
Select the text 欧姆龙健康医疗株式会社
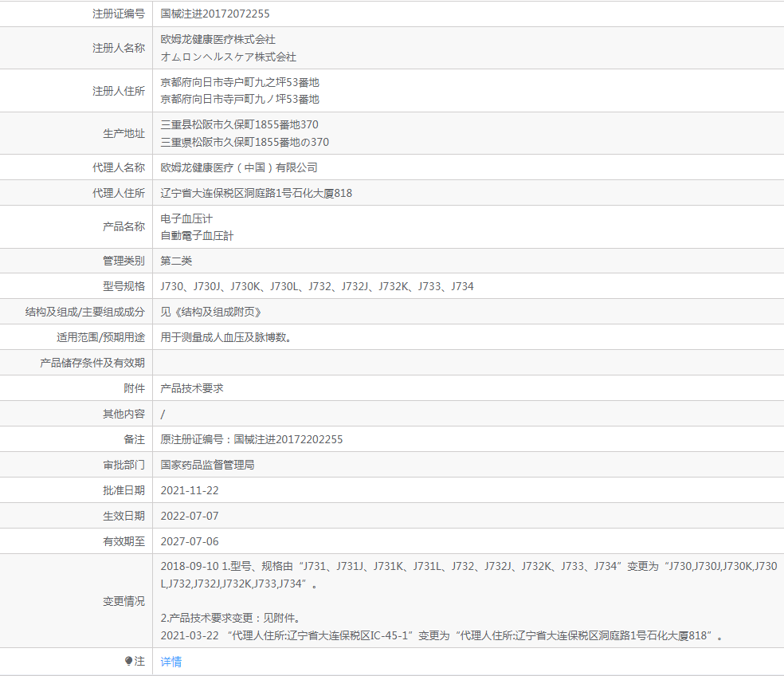click(216, 38)
